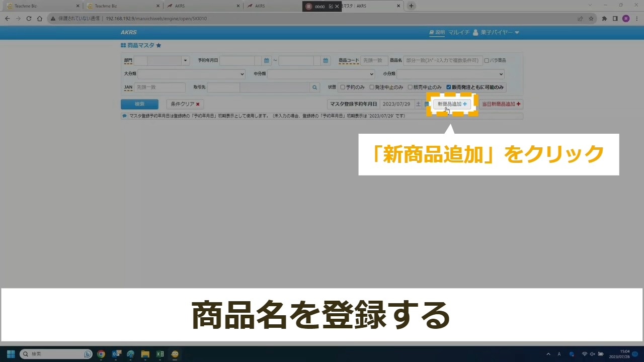The width and height of the screenshot is (644, 362).
Task: Click 条件クリア to reset filters
Action: pos(185,104)
